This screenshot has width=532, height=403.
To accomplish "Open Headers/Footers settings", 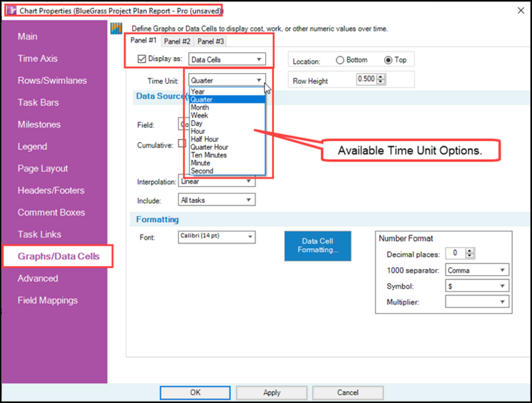I will (51, 190).
